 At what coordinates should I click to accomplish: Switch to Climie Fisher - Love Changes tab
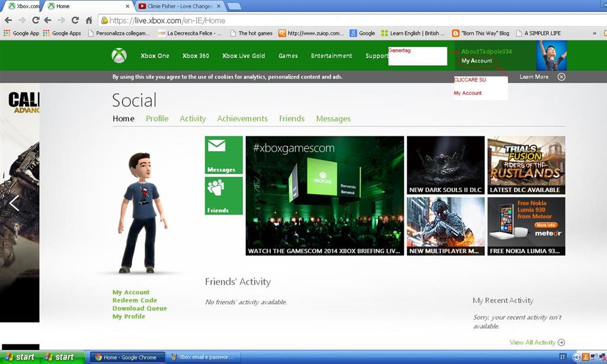coord(180,6)
